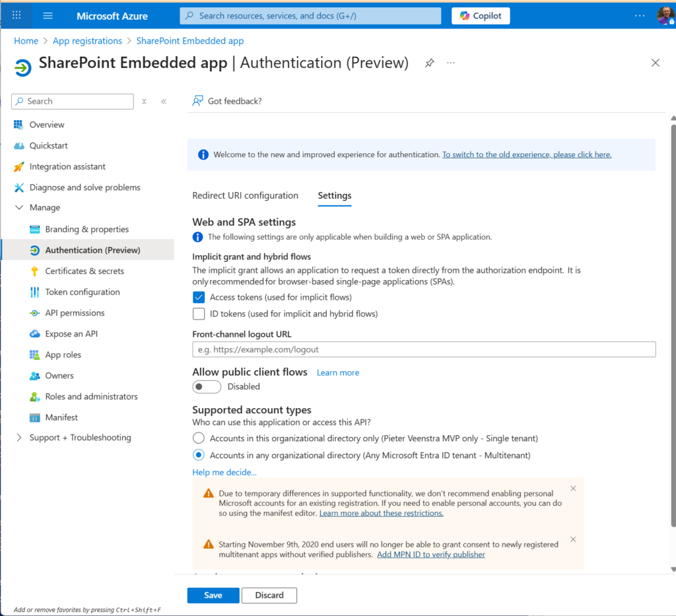Enable Allow public client flows toggle
This screenshot has width=676, height=616.
click(207, 387)
